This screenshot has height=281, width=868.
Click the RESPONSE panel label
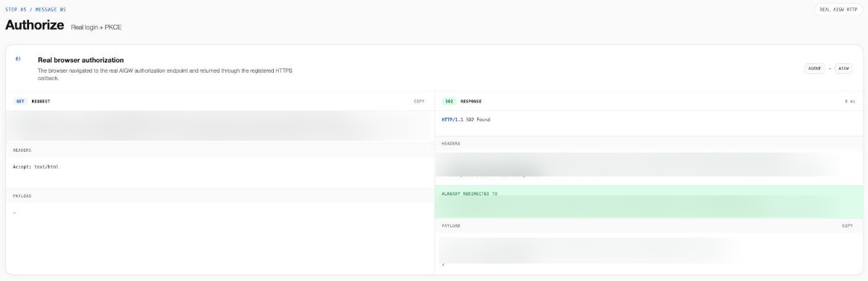471,101
